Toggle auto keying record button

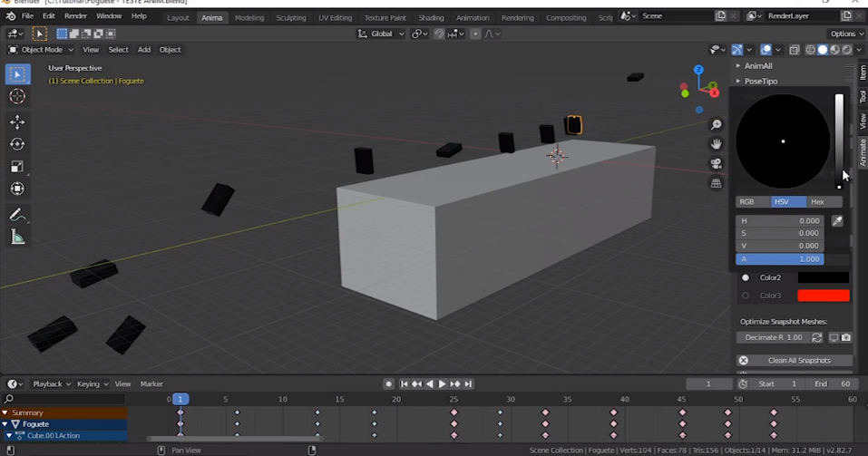[388, 383]
